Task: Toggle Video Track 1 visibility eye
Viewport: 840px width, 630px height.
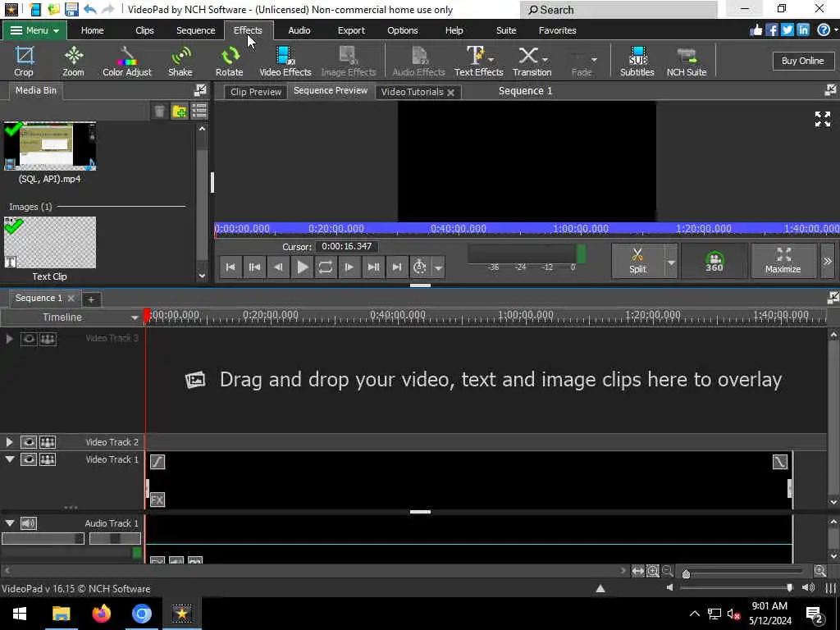Action: pyautogui.click(x=29, y=459)
